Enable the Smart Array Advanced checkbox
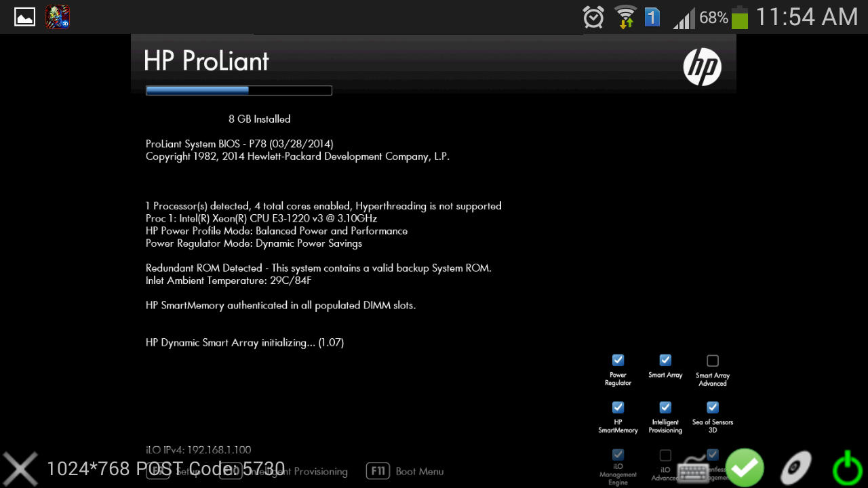This screenshot has width=868, height=488. tap(713, 361)
